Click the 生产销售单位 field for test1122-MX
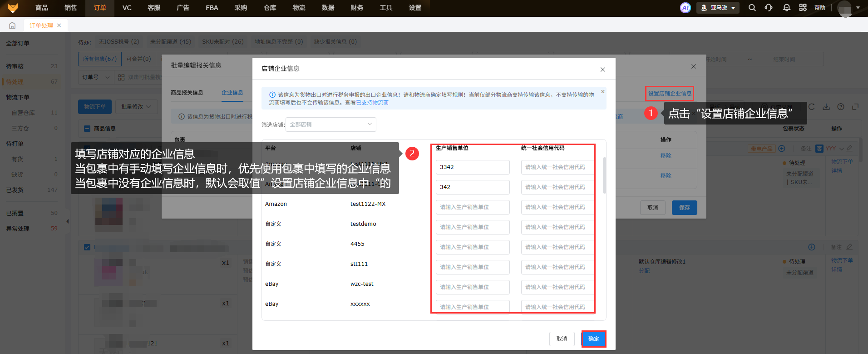 [472, 207]
